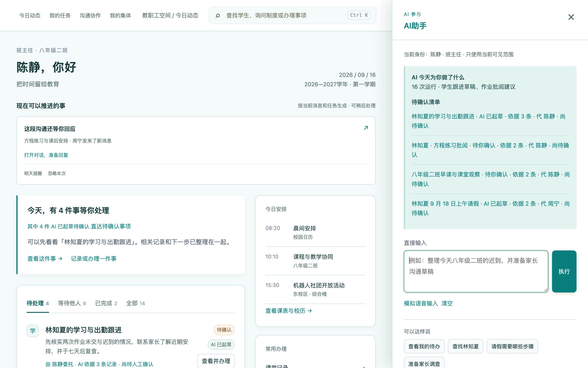Switch to the 等待他人 tab
The image size is (588, 368).
[72, 303]
